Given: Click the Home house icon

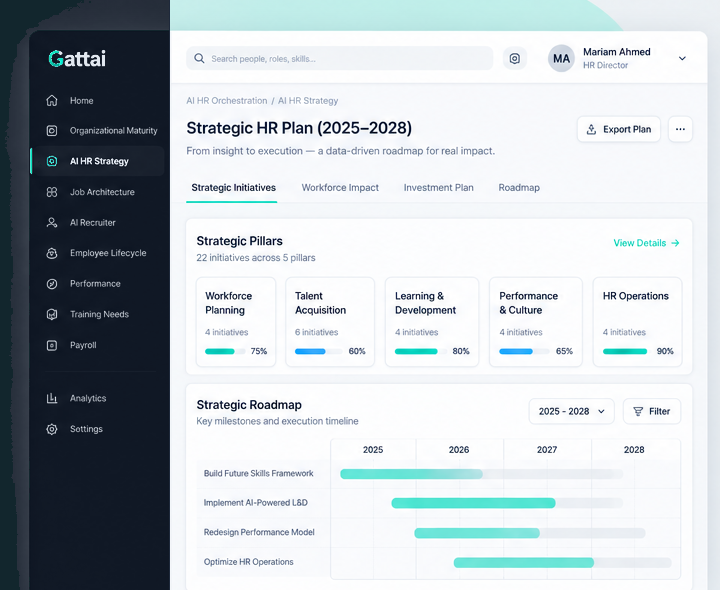Looking at the screenshot, I should (x=52, y=101).
